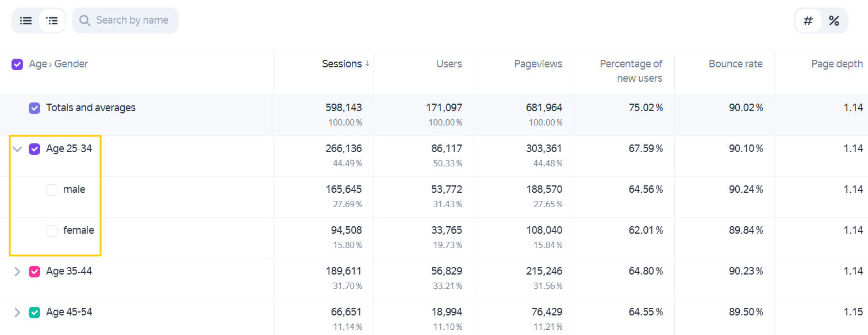This screenshot has height=335, width=868.
Task: Uncheck Totals and averages checkbox
Action: [x=34, y=108]
